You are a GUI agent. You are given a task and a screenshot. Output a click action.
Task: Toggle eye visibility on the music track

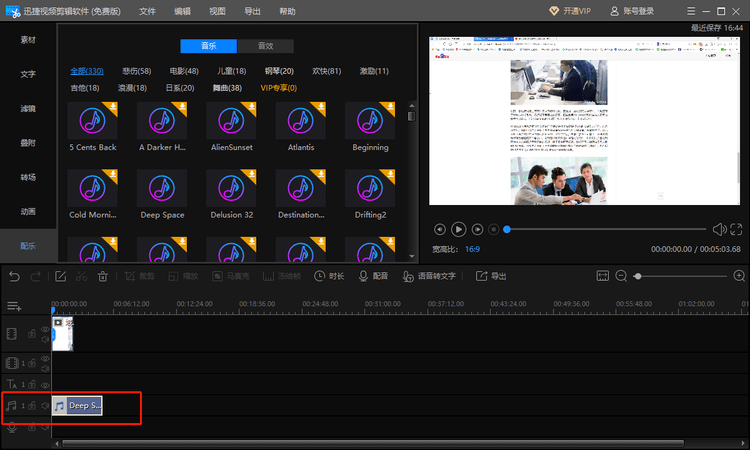[45, 405]
